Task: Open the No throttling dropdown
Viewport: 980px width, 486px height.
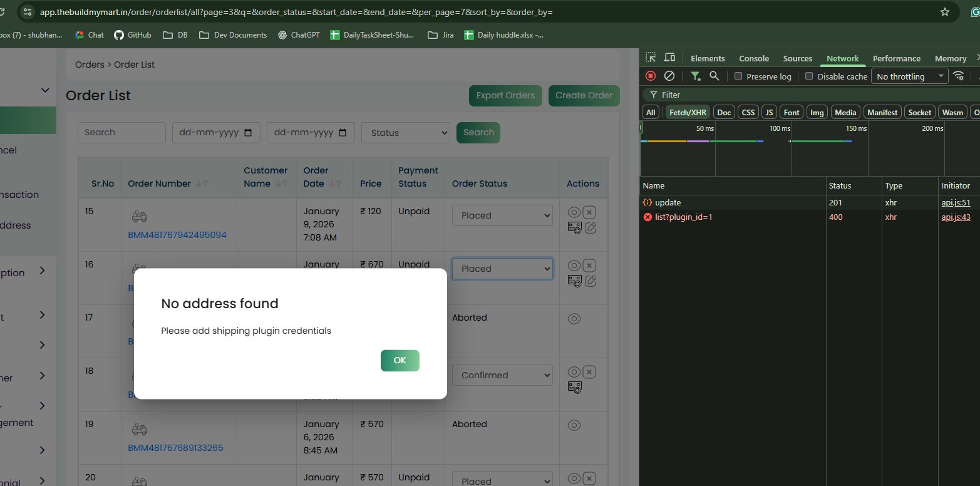Action: click(x=909, y=76)
